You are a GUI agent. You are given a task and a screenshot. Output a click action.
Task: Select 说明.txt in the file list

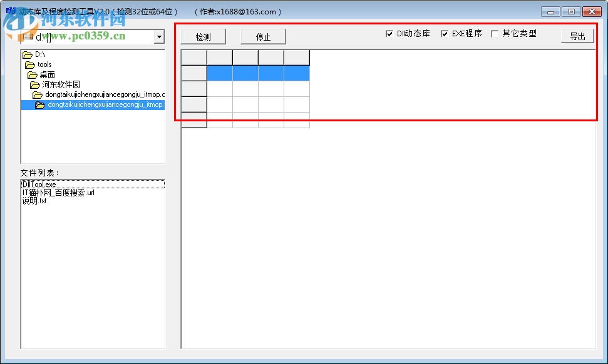(34, 201)
